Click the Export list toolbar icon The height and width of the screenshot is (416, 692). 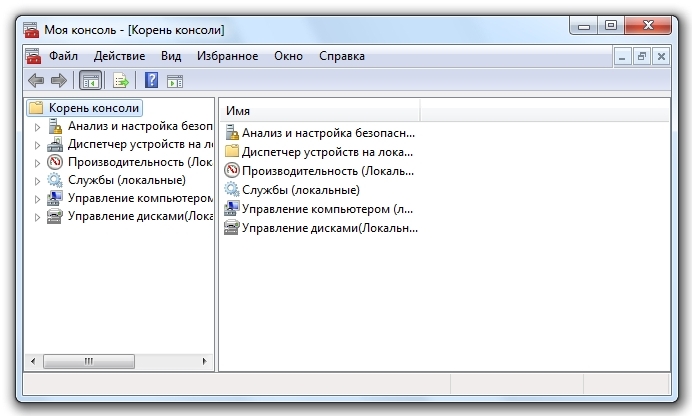coord(121,81)
